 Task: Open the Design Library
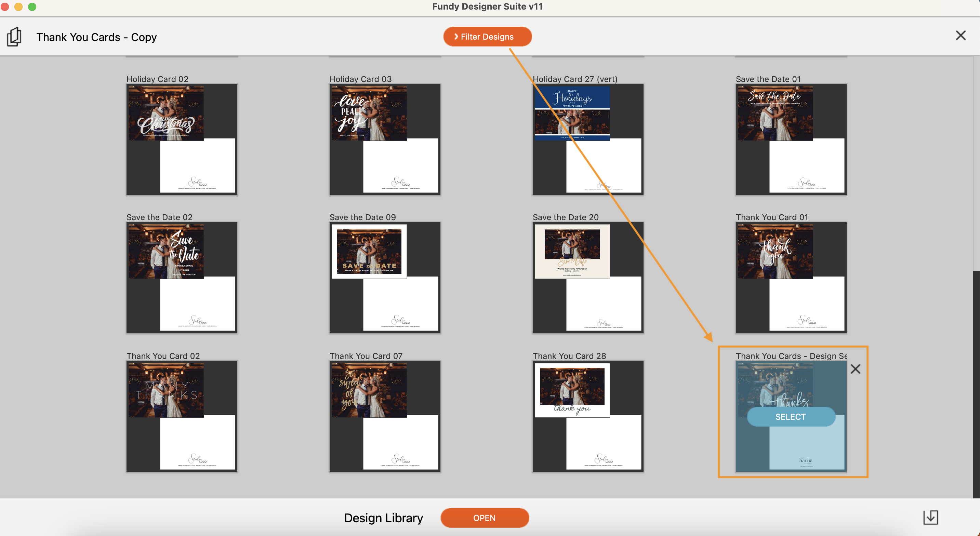tap(485, 518)
